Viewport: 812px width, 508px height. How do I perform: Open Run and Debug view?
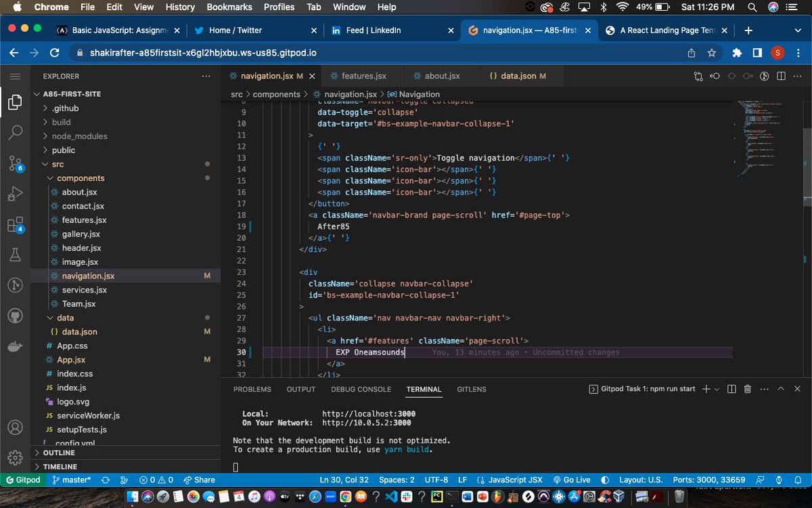point(15,194)
